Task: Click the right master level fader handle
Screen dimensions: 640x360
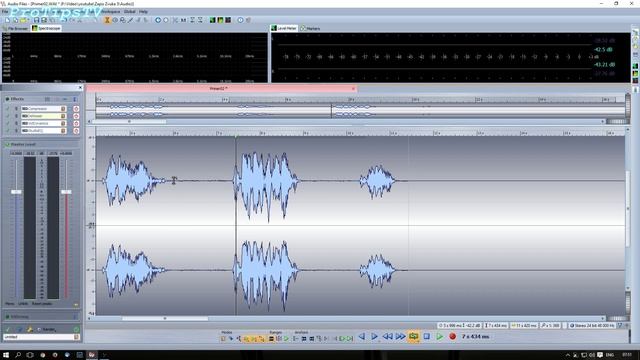Action: pyautogui.click(x=66, y=192)
